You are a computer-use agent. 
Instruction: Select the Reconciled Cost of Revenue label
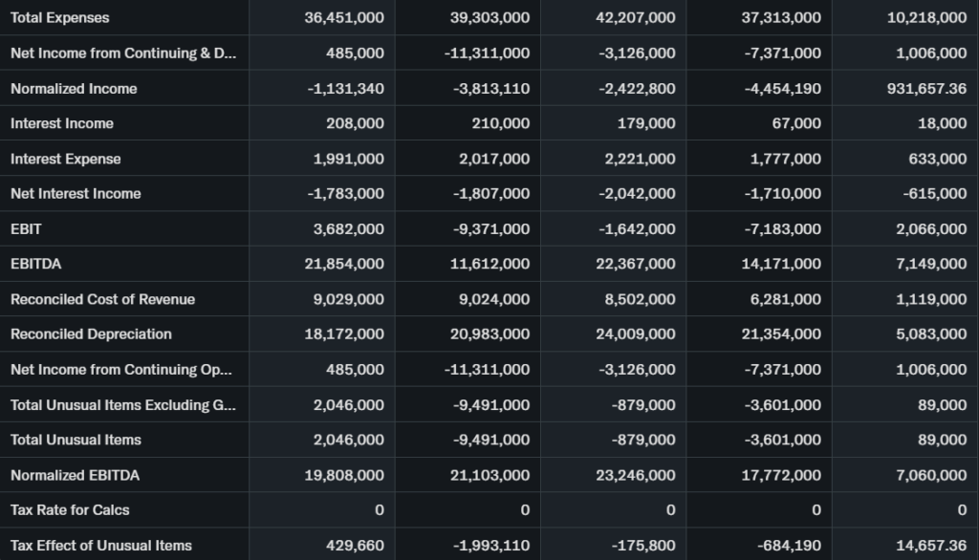point(102,299)
